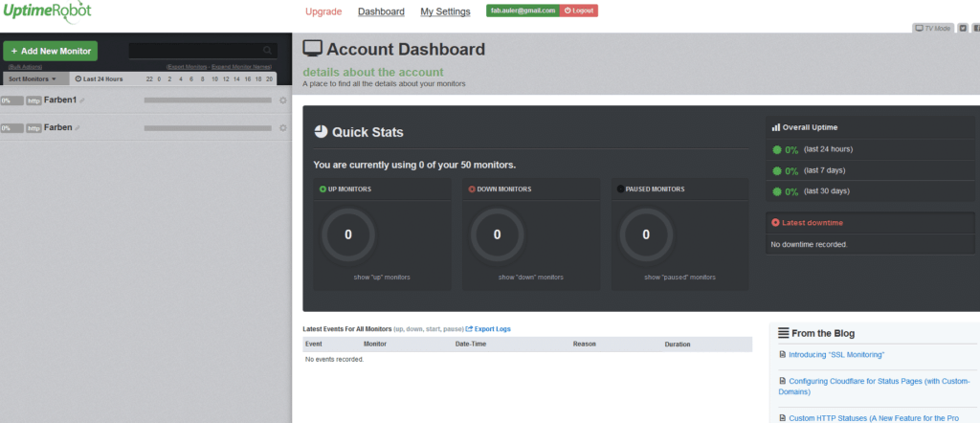The height and width of the screenshot is (423, 980).
Task: Log out using the Logout button
Action: click(579, 11)
